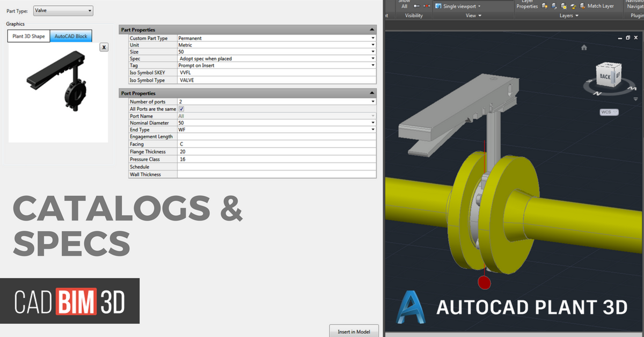Open the End Type dropdown showing WF
Image resolution: width=644 pixels, height=337 pixels.
point(373,130)
